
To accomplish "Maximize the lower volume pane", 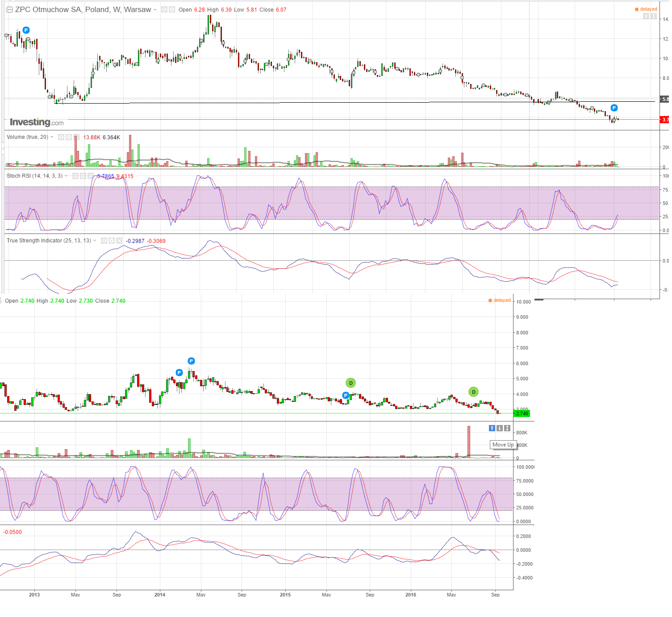I will 507,428.
